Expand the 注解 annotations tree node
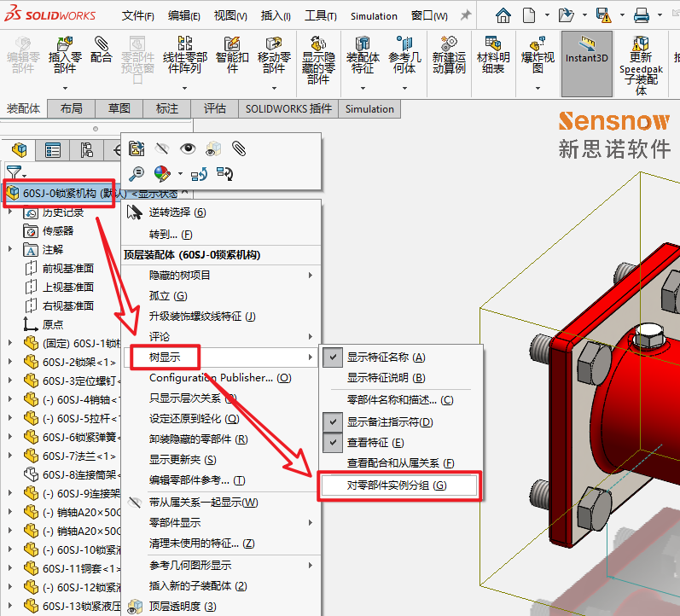Viewport: 680px width, 616px height. (10, 250)
